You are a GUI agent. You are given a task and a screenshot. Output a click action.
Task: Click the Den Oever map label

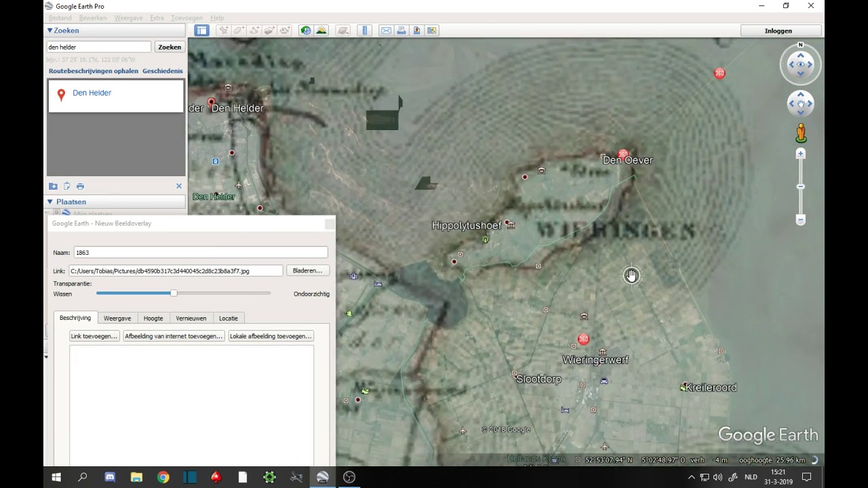click(627, 160)
